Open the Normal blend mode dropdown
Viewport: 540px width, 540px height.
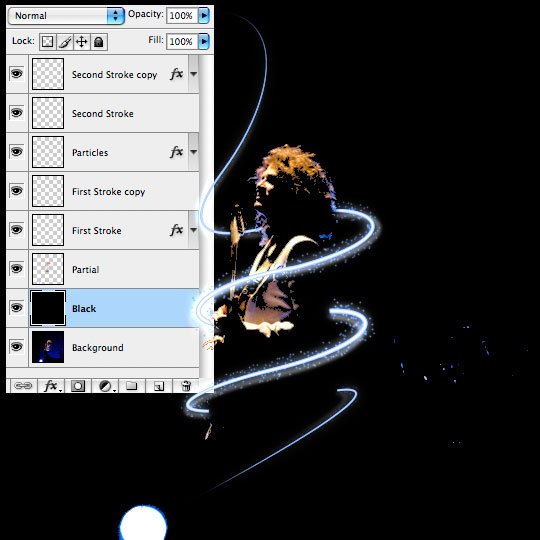coord(66,16)
